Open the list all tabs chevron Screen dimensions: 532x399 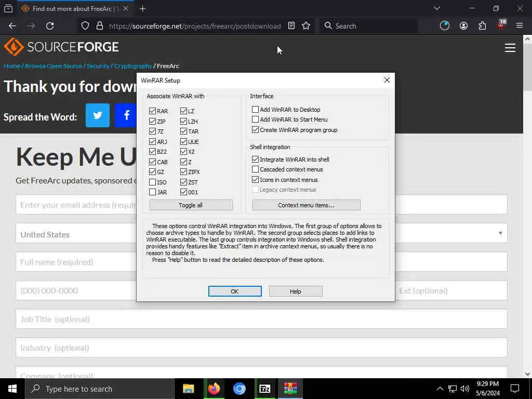click(x=436, y=8)
